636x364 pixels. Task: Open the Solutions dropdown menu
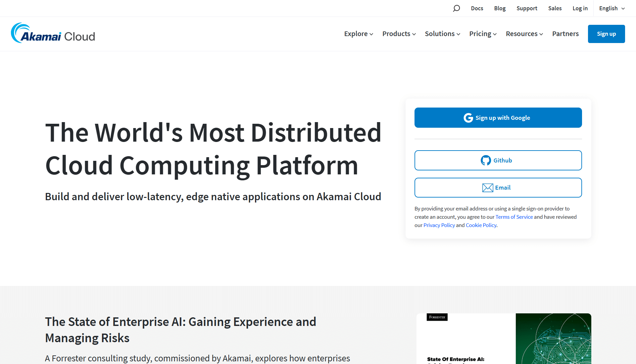tap(442, 34)
